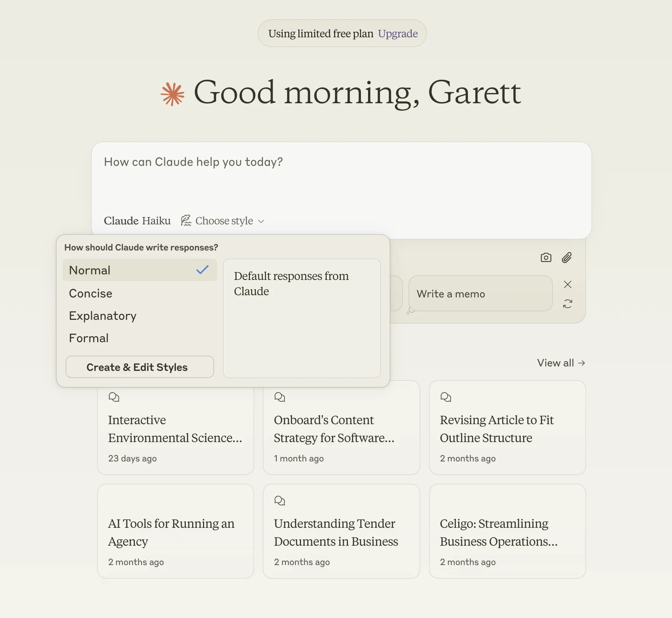Click the Upgrade link

click(398, 34)
